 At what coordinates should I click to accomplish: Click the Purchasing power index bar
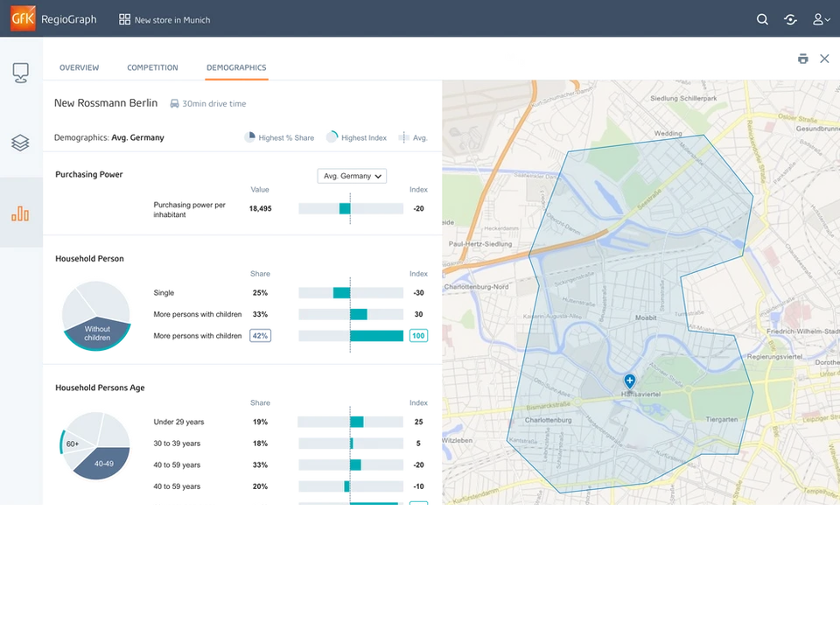click(351, 208)
